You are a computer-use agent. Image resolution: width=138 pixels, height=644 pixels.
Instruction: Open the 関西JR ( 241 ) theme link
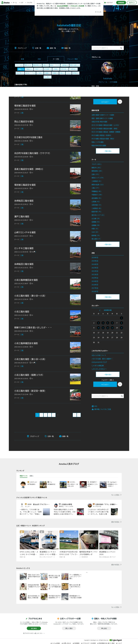click(96, 168)
